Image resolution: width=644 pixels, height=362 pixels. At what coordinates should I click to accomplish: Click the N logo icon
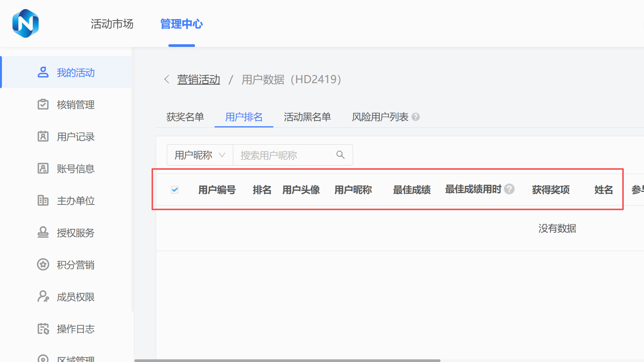point(26,24)
